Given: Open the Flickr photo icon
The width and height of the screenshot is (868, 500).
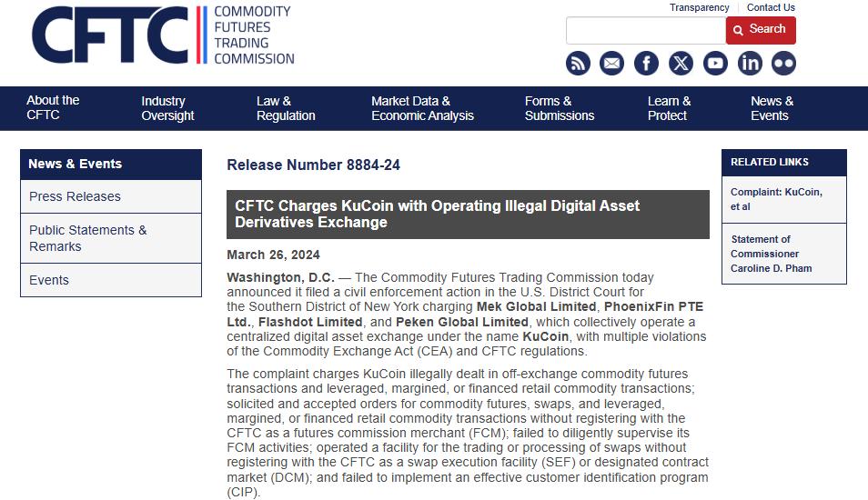Looking at the screenshot, I should [783, 63].
